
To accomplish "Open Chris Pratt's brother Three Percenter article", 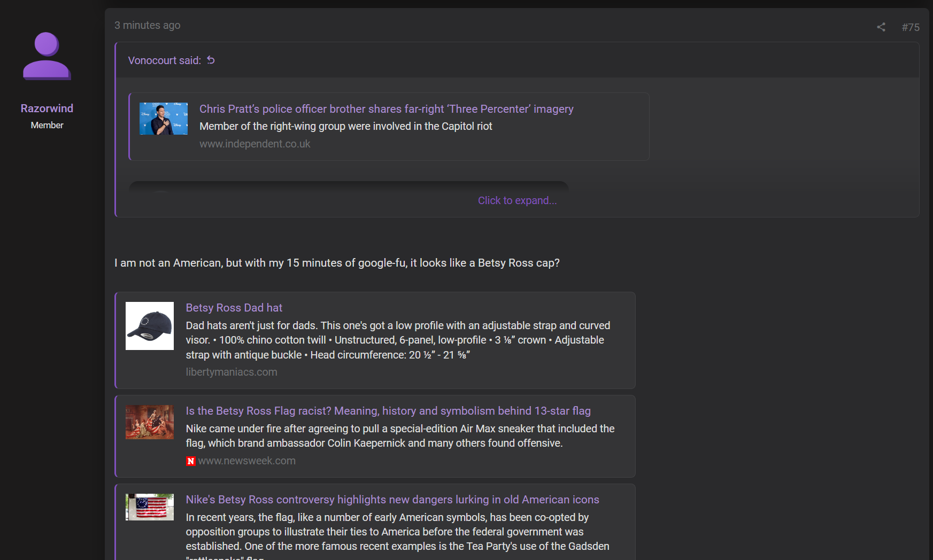I will click(386, 109).
